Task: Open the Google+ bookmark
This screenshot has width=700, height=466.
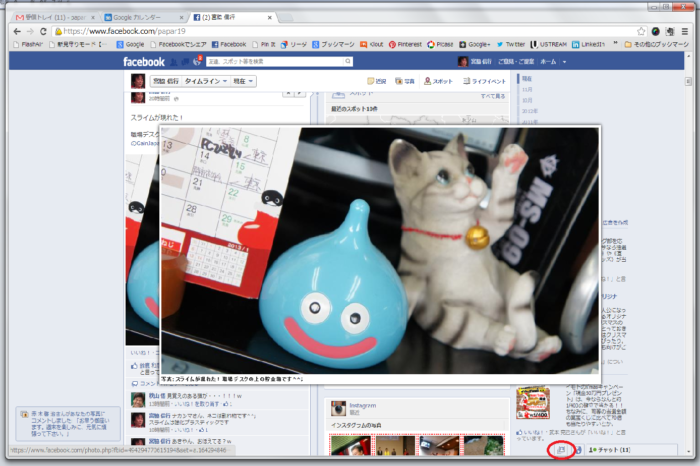Action: click(x=475, y=44)
